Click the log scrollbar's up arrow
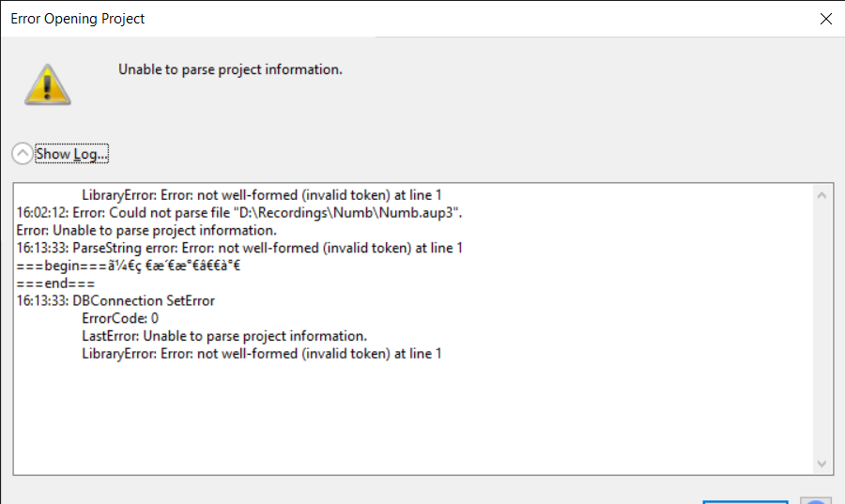 pyautogui.click(x=822, y=195)
